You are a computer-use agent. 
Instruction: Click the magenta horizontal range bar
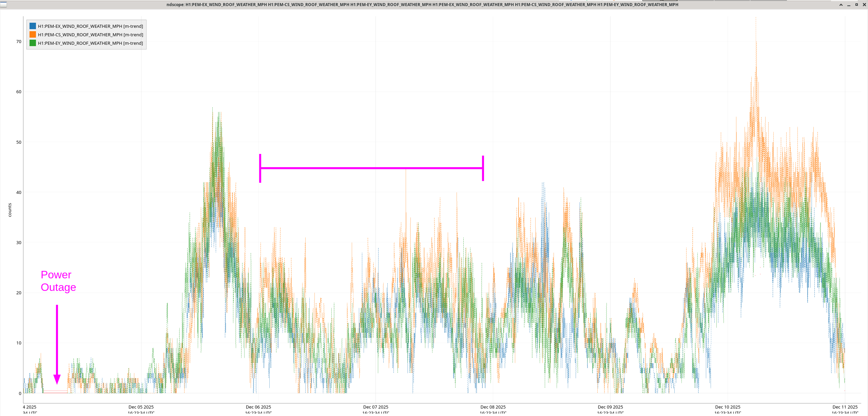pyautogui.click(x=371, y=168)
